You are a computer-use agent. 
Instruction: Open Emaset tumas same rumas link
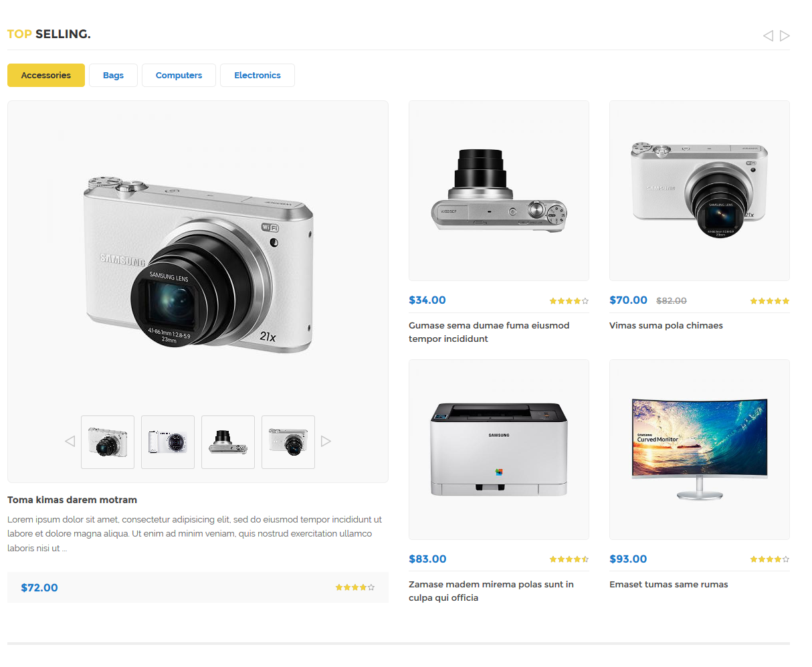669,585
